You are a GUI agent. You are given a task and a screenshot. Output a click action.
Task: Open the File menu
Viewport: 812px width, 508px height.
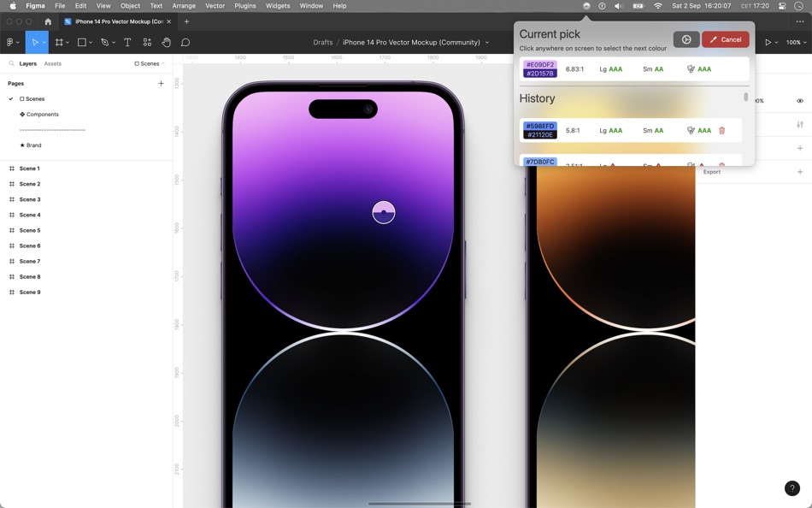[60, 6]
